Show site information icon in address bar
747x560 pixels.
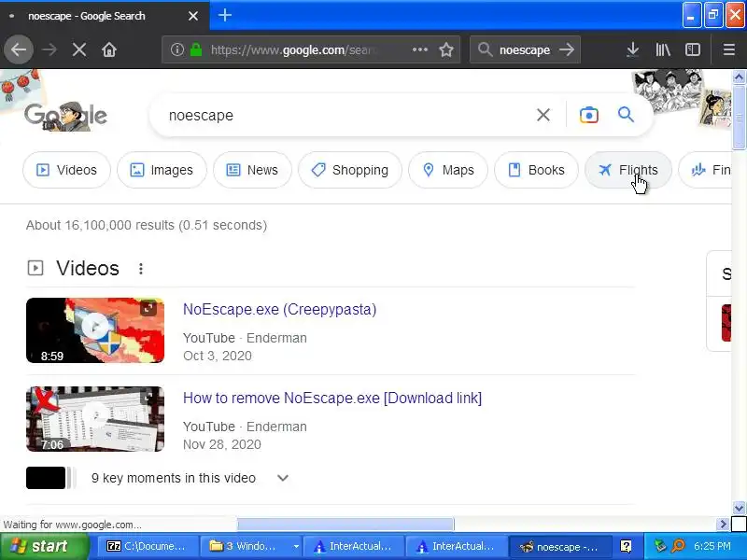[177, 49]
